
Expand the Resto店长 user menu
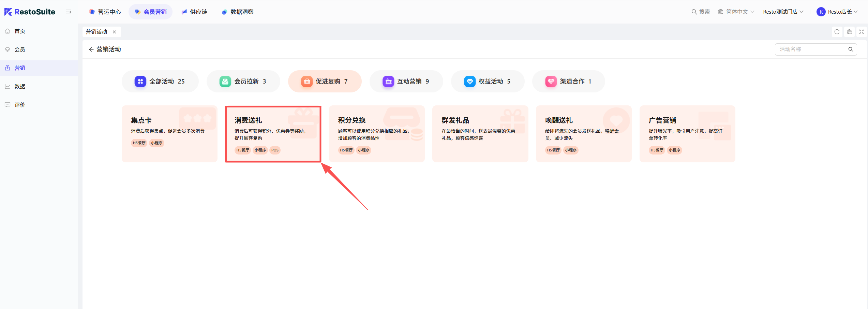(837, 12)
